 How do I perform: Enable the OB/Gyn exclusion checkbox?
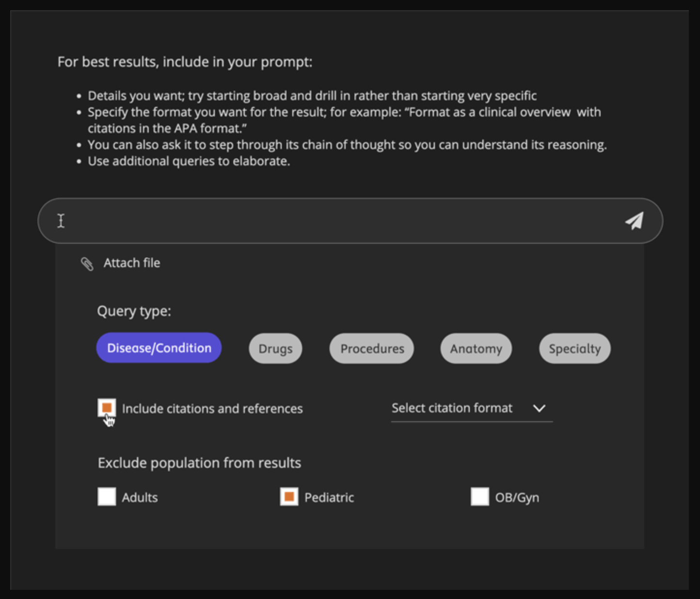pyautogui.click(x=480, y=497)
